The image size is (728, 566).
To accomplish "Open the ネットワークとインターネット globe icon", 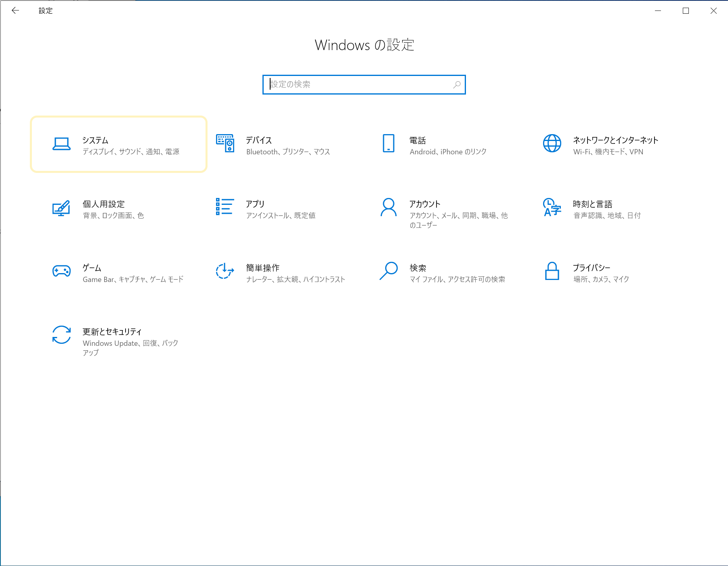I will coord(552,143).
